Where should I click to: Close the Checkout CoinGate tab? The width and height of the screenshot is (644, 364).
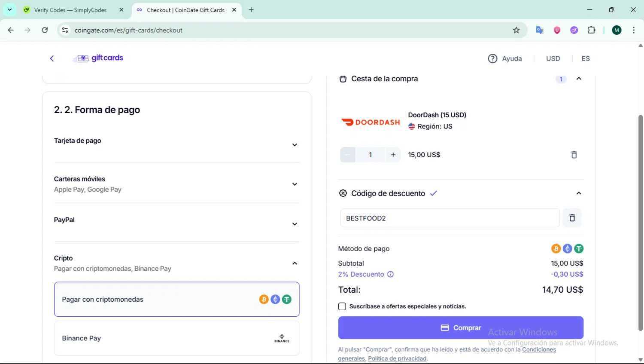(234, 10)
